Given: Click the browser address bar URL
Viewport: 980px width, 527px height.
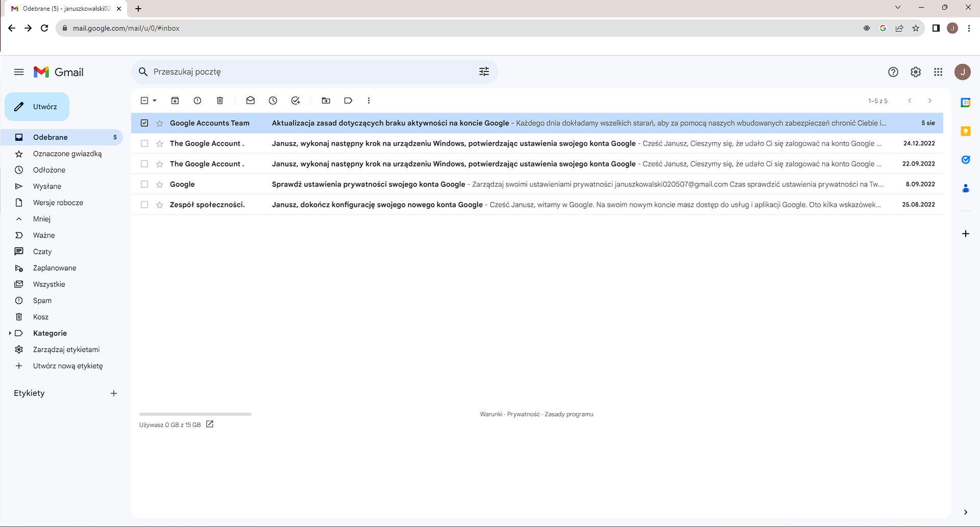Looking at the screenshot, I should coord(126,28).
